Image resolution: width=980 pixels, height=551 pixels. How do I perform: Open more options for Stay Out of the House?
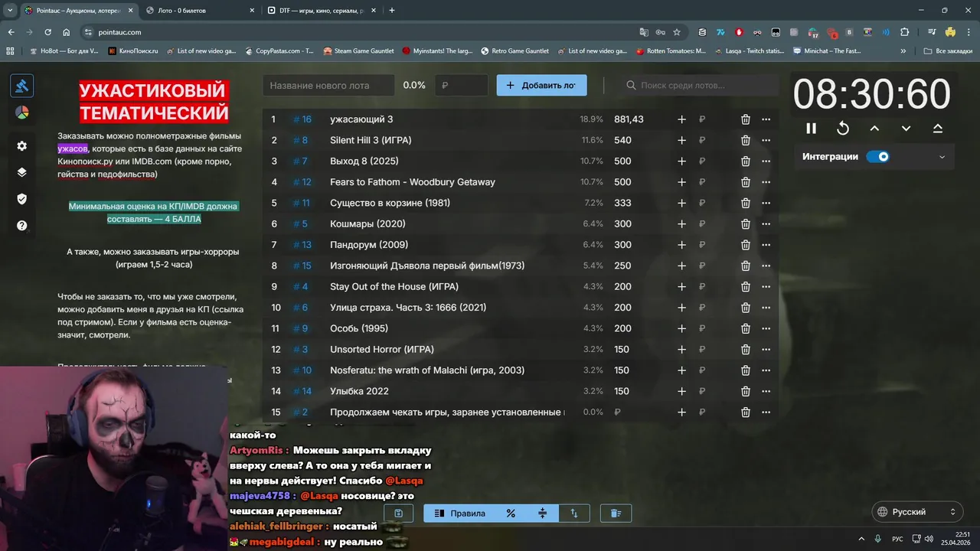(x=766, y=287)
